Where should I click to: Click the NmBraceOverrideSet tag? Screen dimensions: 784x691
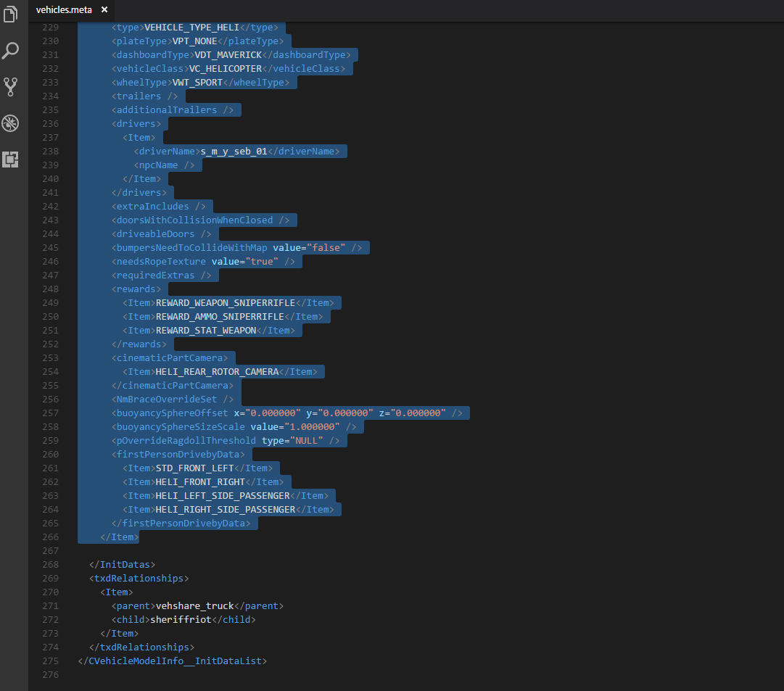(x=173, y=400)
